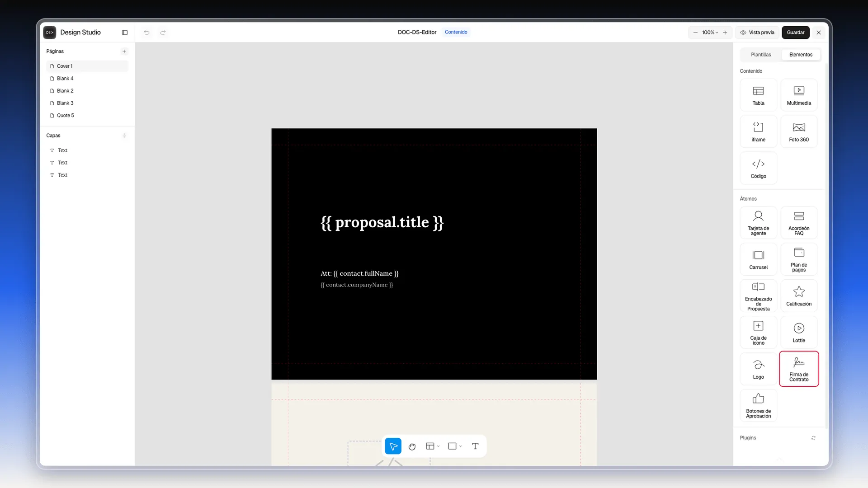The width and height of the screenshot is (868, 488).
Task: Add the Firma de Contrato atom
Action: tap(799, 369)
